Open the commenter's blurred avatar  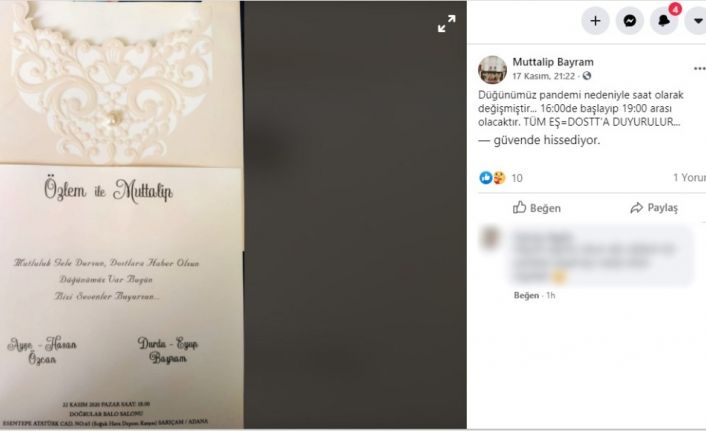490,239
